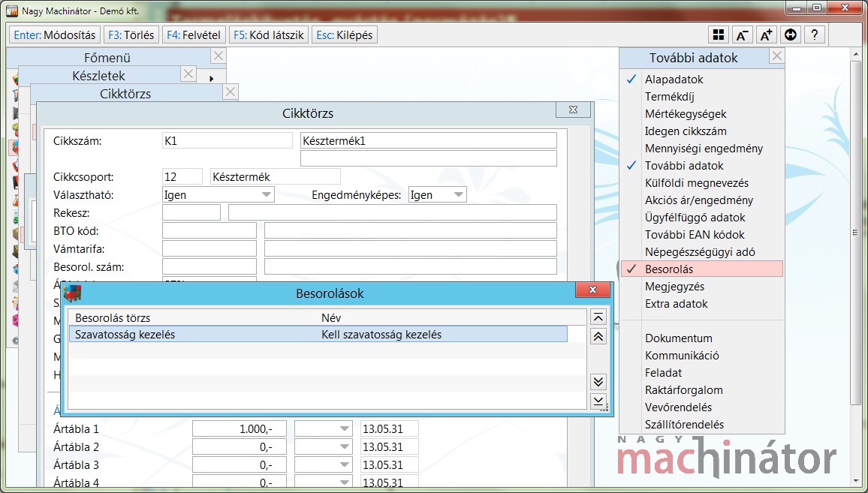Jump to last row in Besorolások list
868x493 pixels.
point(598,401)
